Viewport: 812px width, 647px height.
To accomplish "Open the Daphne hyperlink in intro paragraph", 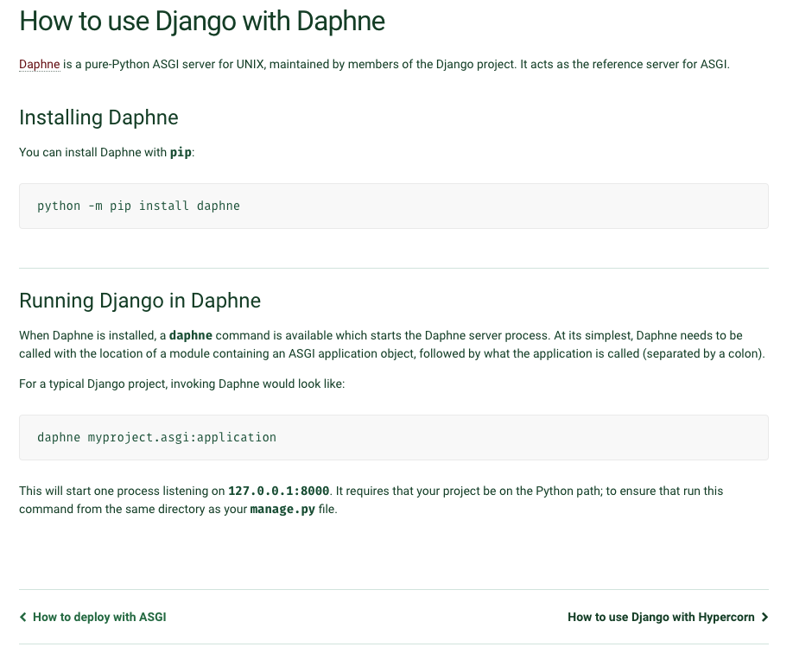I will 40,64.
